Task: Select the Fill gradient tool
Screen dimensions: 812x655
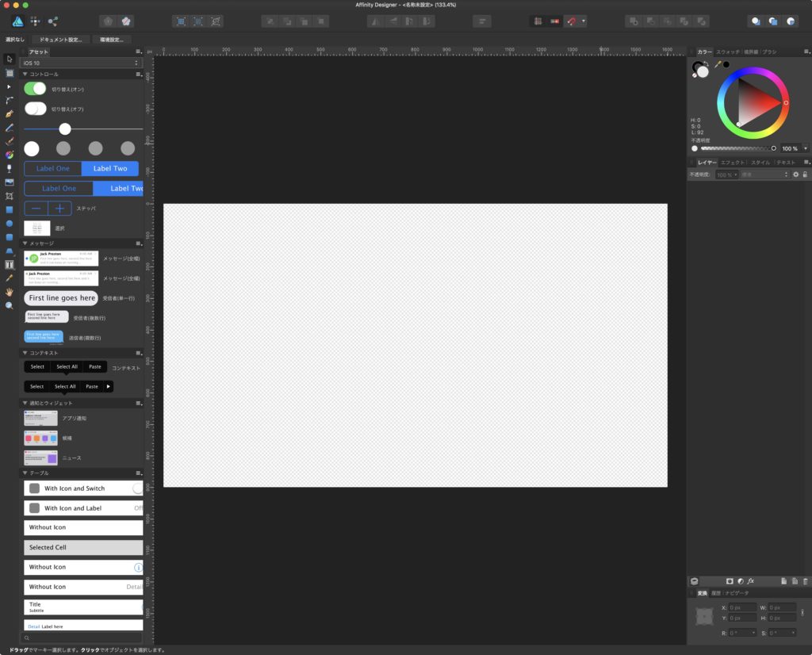Action: pyautogui.click(x=10, y=155)
